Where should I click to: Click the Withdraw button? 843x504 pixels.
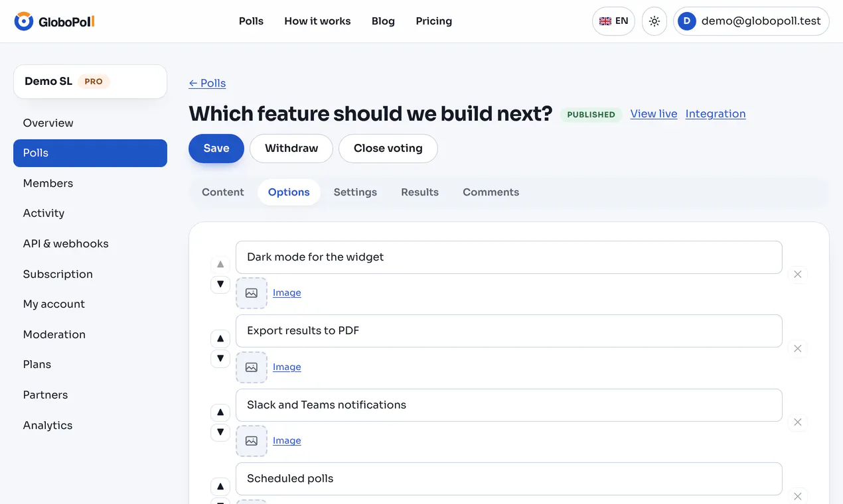point(291,149)
